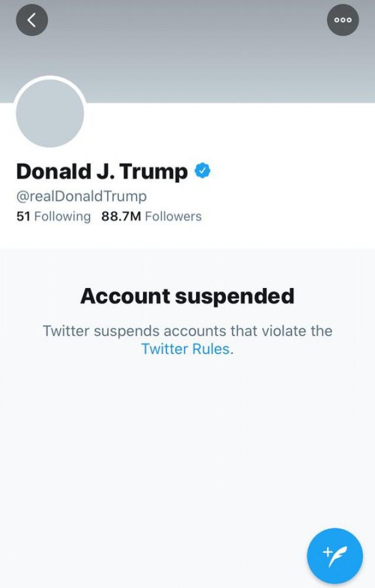The height and width of the screenshot is (588, 375).
Task: Tap the compose tweet feather button
Action: (x=334, y=555)
